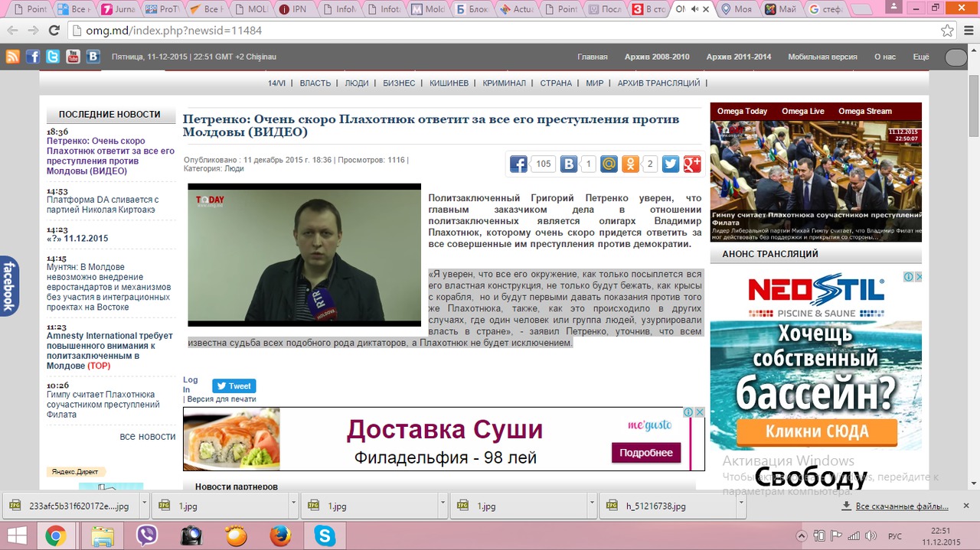Toggle tab audio mute speaker icon
Screen dimensions: 980x550
coord(694,9)
